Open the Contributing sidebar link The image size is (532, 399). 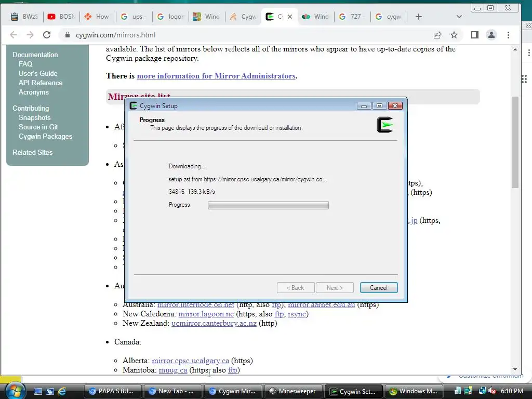(31, 108)
